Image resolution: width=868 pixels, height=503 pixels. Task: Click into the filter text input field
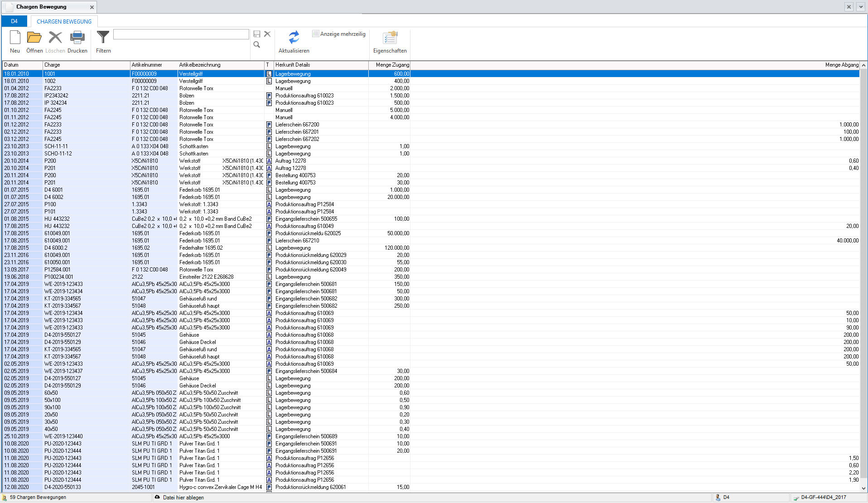tap(181, 34)
